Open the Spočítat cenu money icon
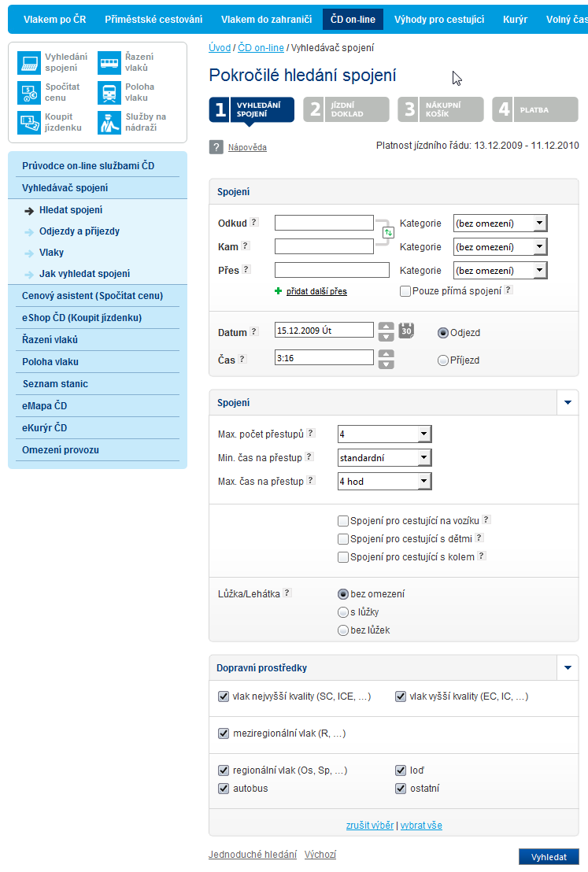The image size is (588, 872). [29, 93]
